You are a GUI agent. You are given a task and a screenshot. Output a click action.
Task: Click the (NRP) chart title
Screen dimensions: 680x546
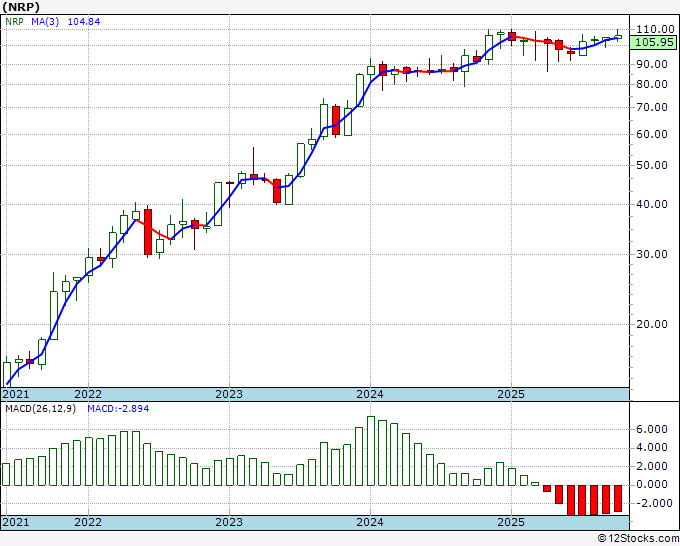click(21, 7)
